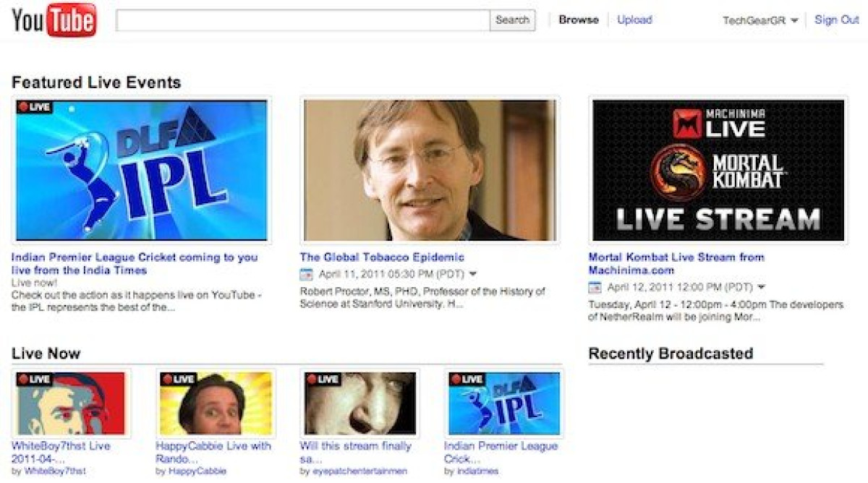
Task: Visit the eyepatchentertainmen channel link
Action: (x=360, y=471)
